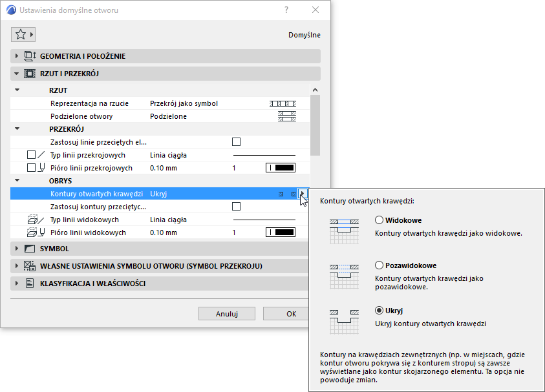The height and width of the screenshot is (392, 545).
Task: Click line sample for Typ linii widokowych
Action: click(264, 220)
